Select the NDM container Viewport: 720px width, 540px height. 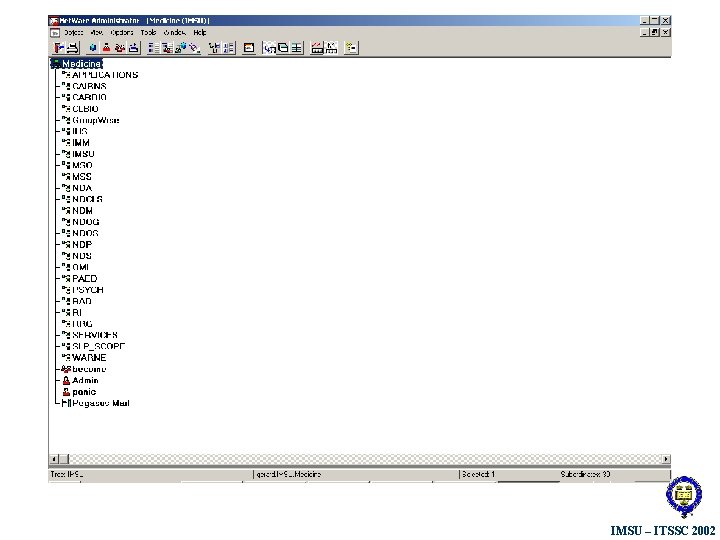point(83,211)
